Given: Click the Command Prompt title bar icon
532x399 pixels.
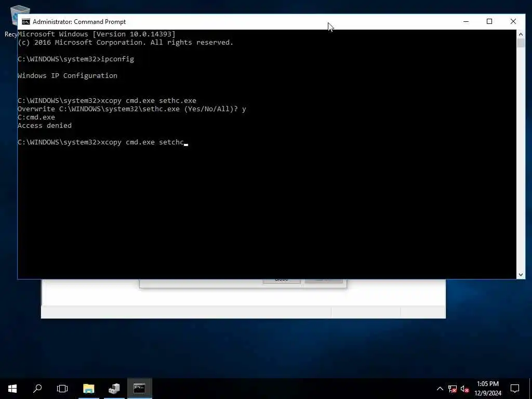Looking at the screenshot, I should click(x=26, y=22).
